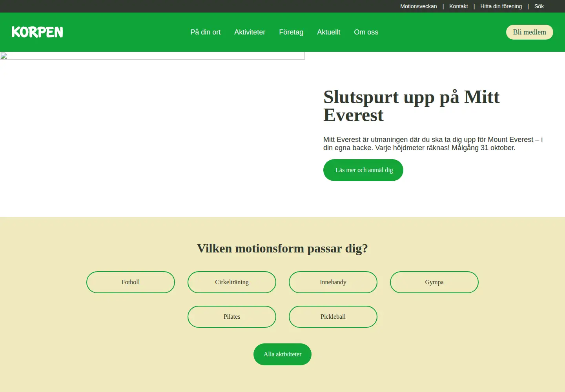This screenshot has height=392, width=565.
Task: Click Läs mer och anmäl dig
Action: click(x=363, y=170)
